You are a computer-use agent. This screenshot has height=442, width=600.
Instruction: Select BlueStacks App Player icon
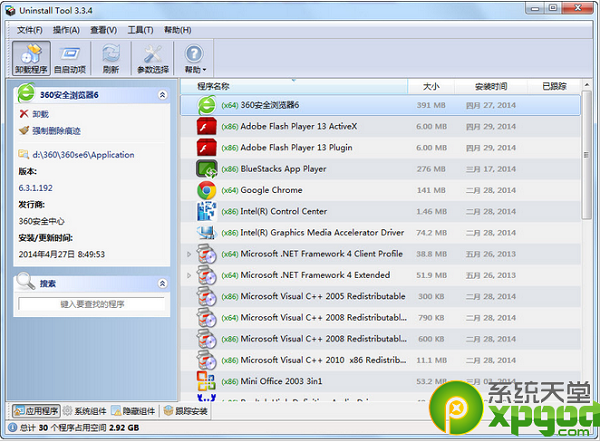coord(207,169)
